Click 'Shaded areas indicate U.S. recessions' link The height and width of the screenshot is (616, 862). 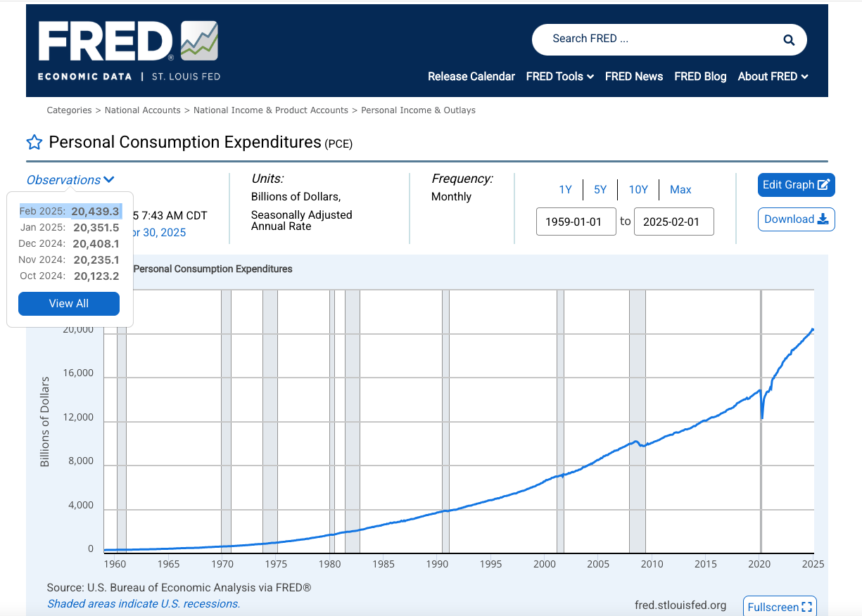point(144,604)
